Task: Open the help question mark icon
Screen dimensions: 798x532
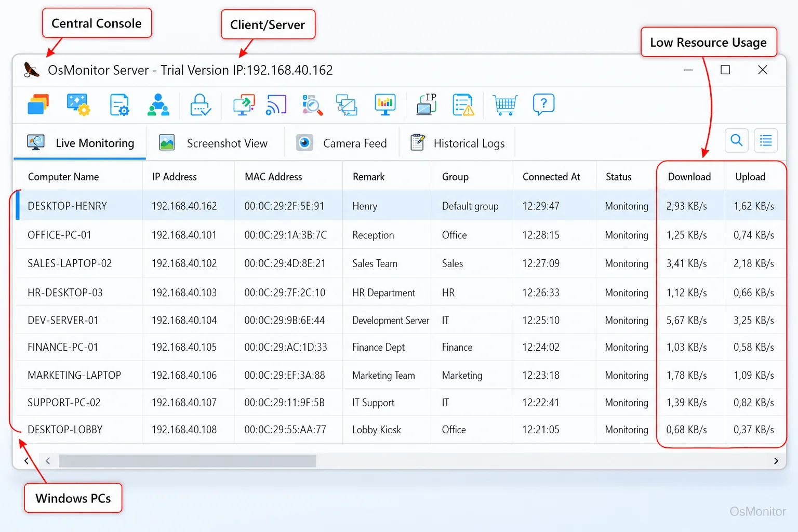Action: [x=543, y=104]
